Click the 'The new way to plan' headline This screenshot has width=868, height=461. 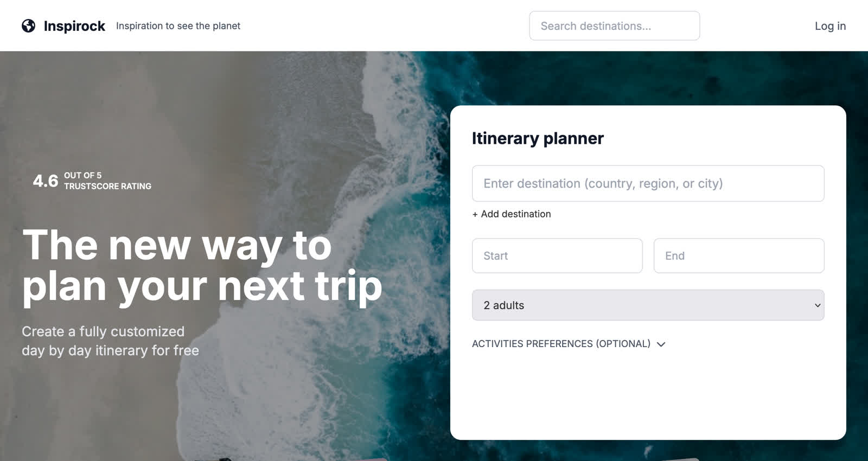pos(202,265)
